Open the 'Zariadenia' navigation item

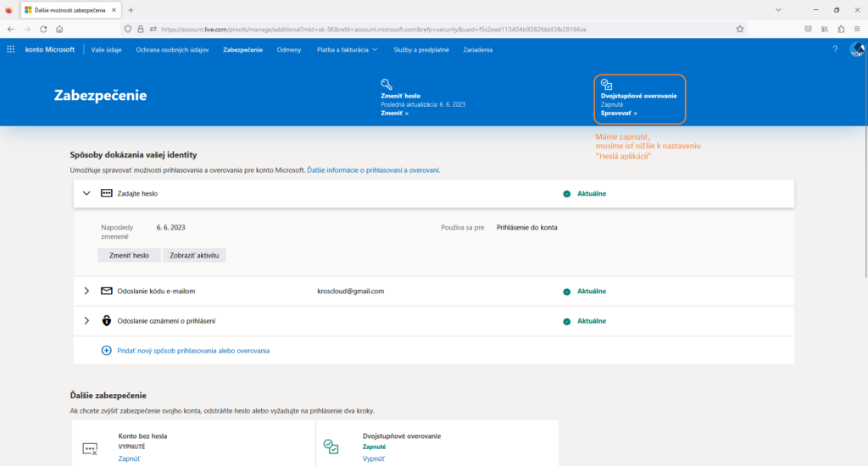[478, 50]
